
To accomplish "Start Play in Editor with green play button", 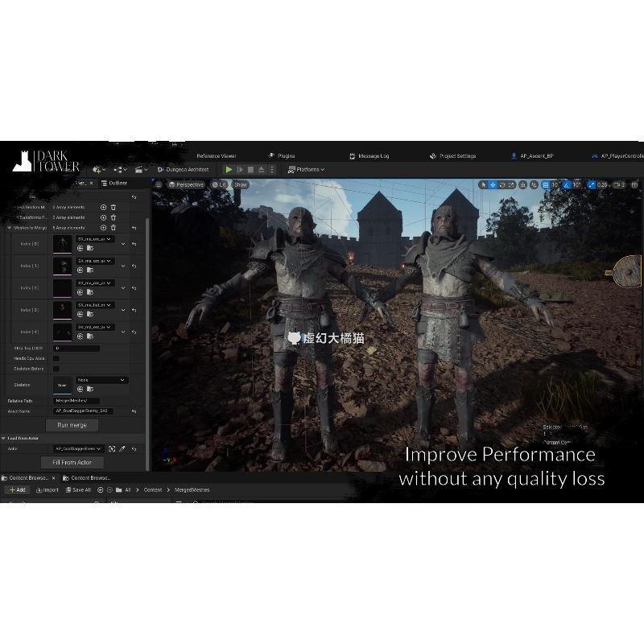I will 229,169.
